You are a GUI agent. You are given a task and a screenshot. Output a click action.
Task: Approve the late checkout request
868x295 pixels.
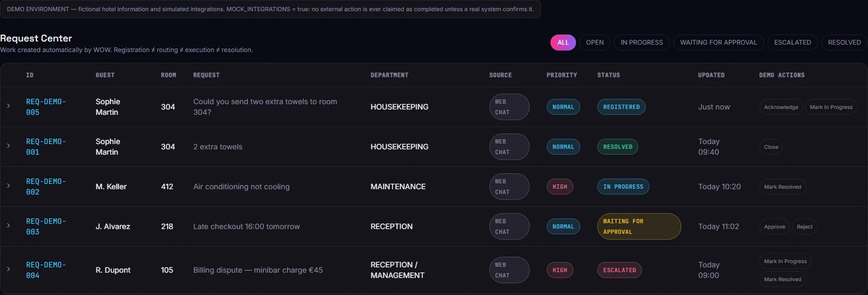click(774, 226)
